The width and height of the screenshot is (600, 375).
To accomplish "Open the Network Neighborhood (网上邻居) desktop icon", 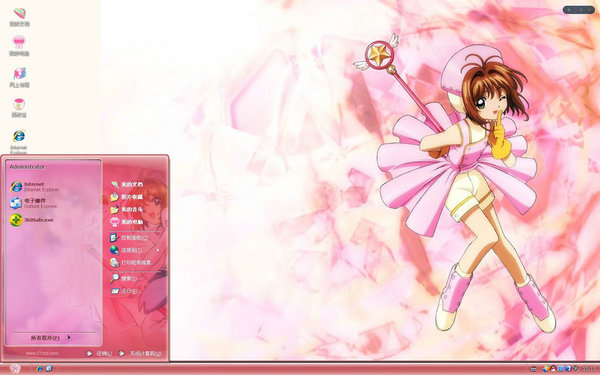I will [19, 77].
